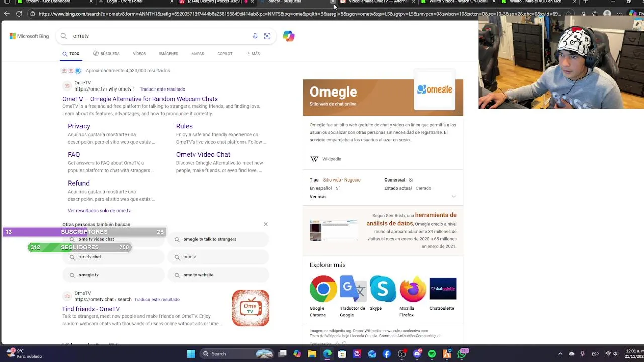
Task: Open Microsoft Store from the taskbar
Action: (342, 354)
